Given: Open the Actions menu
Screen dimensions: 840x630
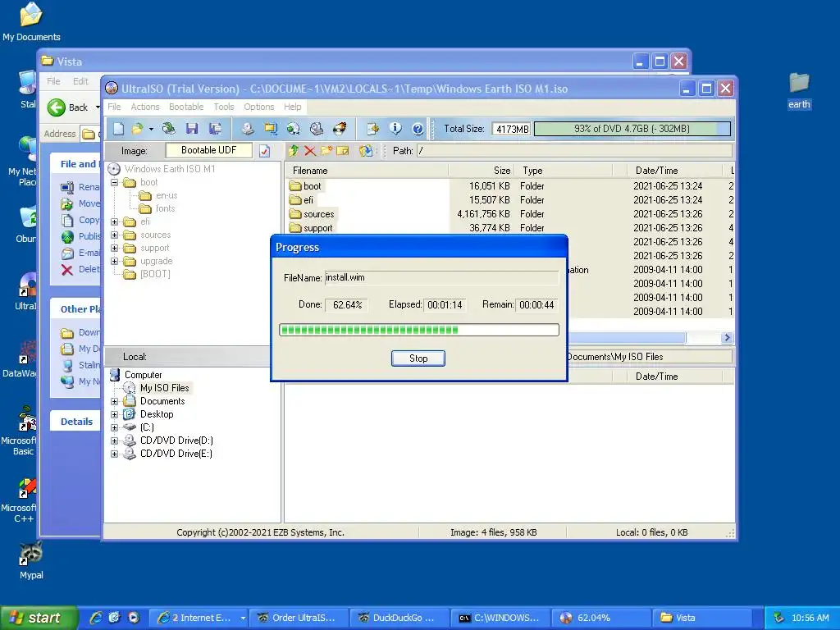Looking at the screenshot, I should click(145, 107).
